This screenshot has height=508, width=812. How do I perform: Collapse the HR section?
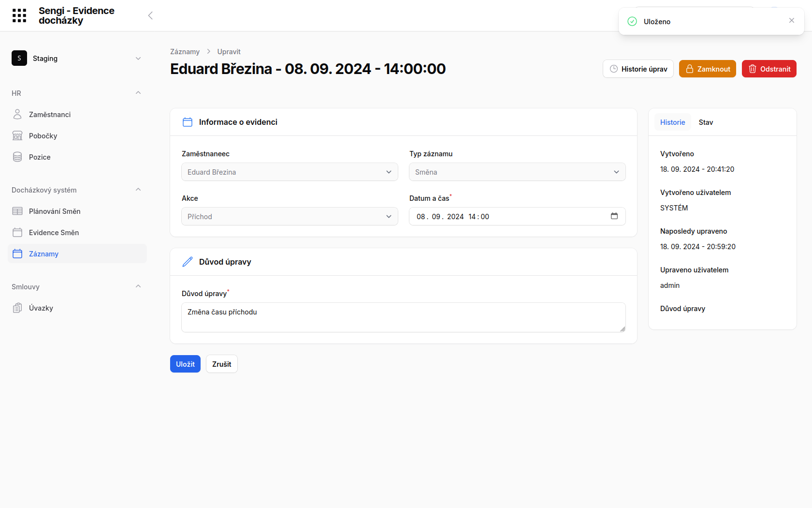[x=138, y=93]
